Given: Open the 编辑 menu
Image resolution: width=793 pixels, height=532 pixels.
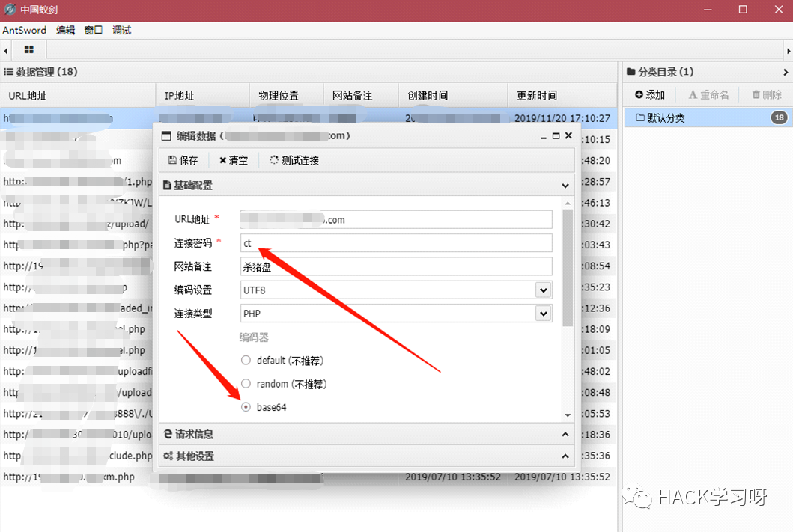Looking at the screenshot, I should tap(65, 31).
